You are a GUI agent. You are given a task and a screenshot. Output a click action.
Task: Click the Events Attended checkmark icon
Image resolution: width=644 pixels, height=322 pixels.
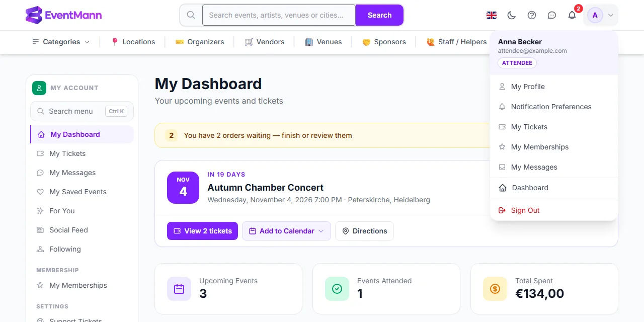coord(337,289)
